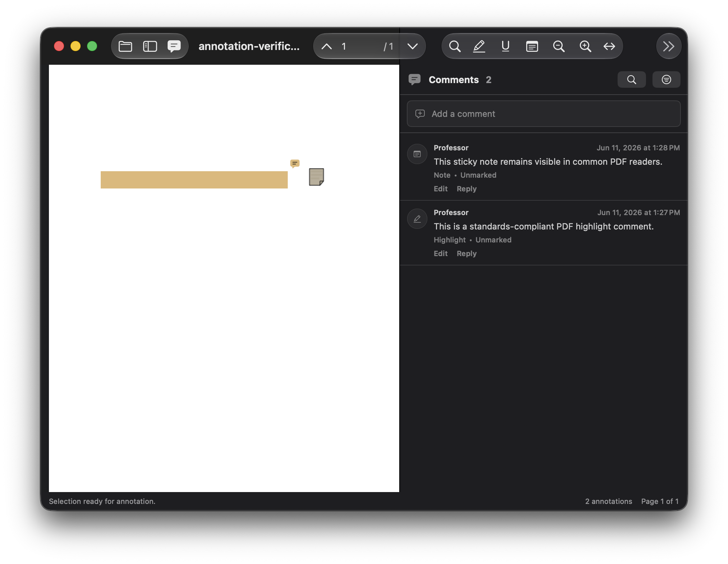Search comments with panel magnifier button
This screenshot has width=728, height=564.
[632, 79]
